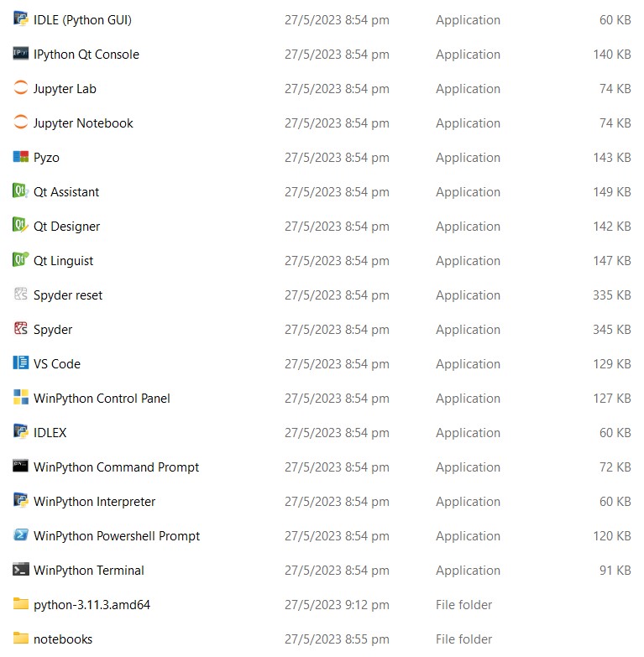Click the WinPython Interpreter icon
This screenshot has height=657, width=644.
pyautogui.click(x=20, y=500)
